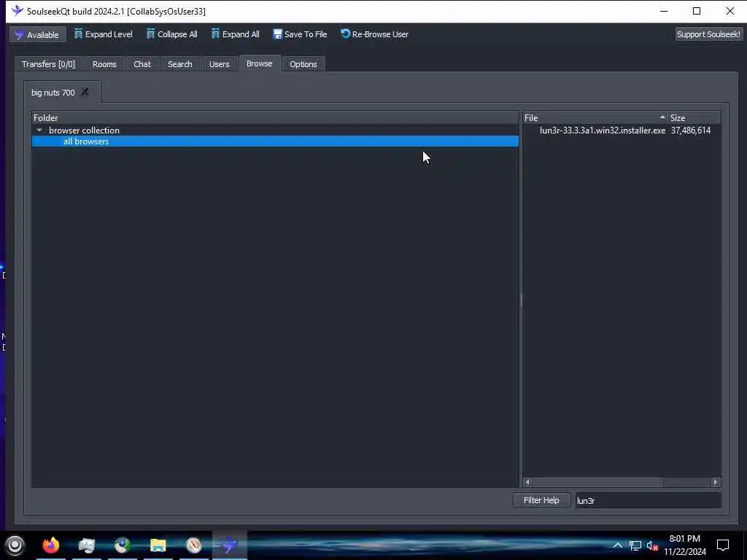747x560 pixels.
Task: Switch to the Rooms tab
Action: click(104, 64)
